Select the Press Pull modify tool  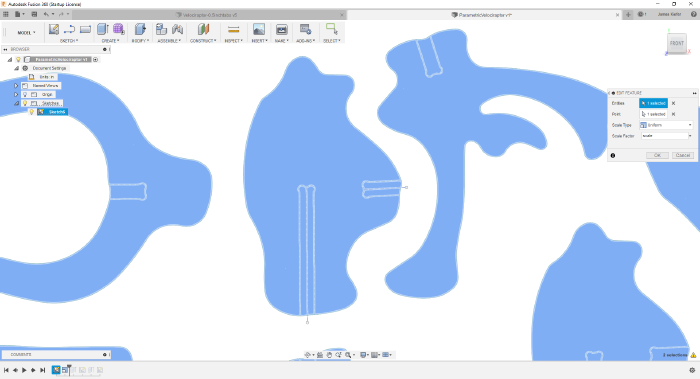pyautogui.click(x=140, y=29)
